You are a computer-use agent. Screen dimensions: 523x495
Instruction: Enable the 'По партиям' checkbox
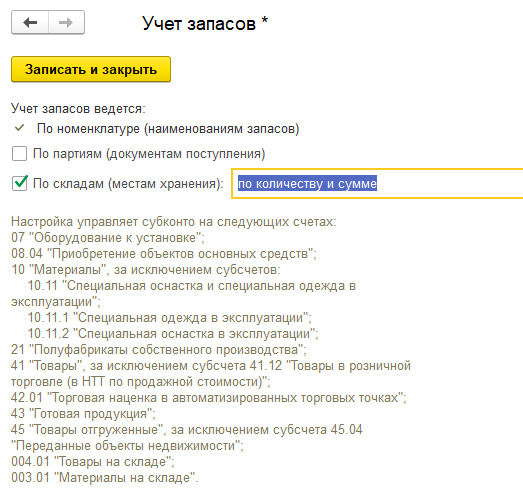pyautogui.click(x=19, y=154)
